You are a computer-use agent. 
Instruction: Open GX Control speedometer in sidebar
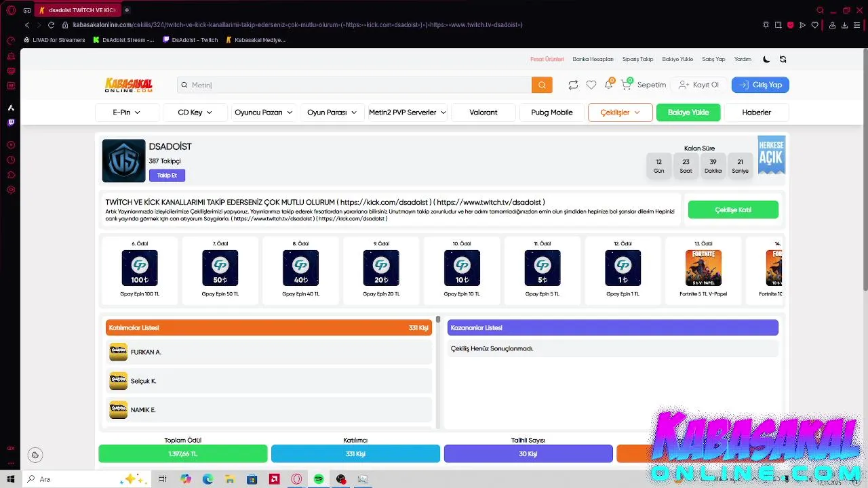(11, 41)
